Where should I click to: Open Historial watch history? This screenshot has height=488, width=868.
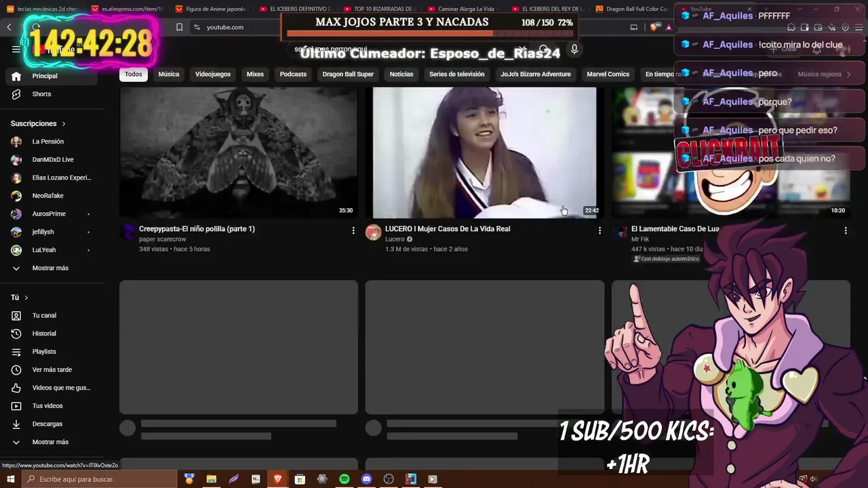pyautogui.click(x=52, y=333)
